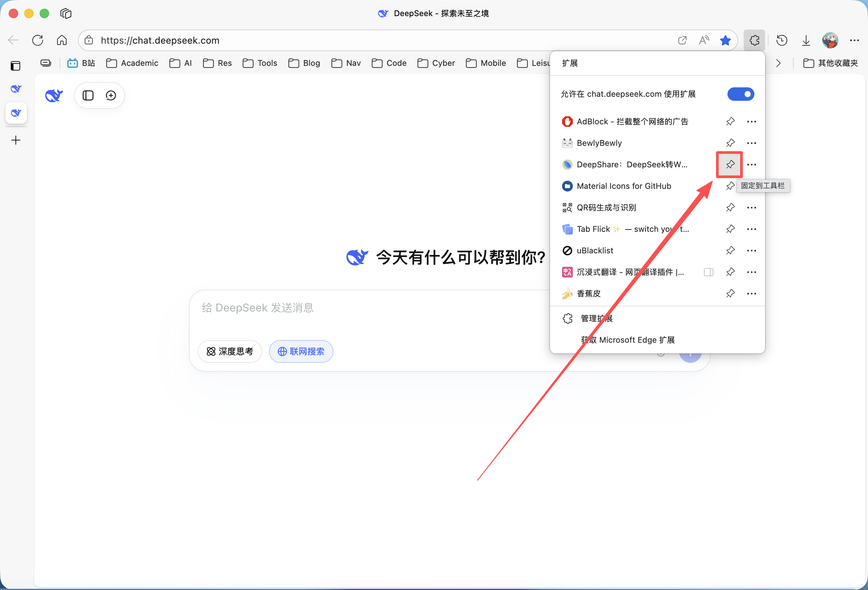868x590 pixels.
Task: Disable extensions on chat.deepseek.com switch
Action: (740, 94)
